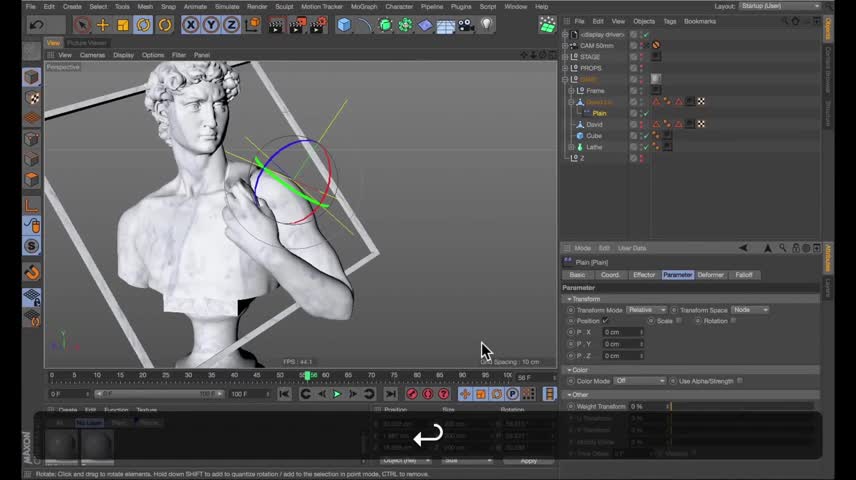Open the Deformer tab
Image resolution: width=856 pixels, height=480 pixels.
(710, 275)
